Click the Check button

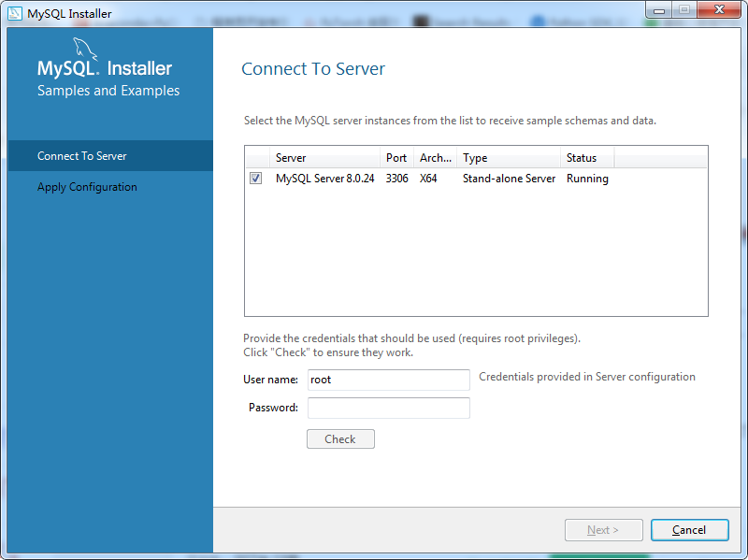coord(340,438)
